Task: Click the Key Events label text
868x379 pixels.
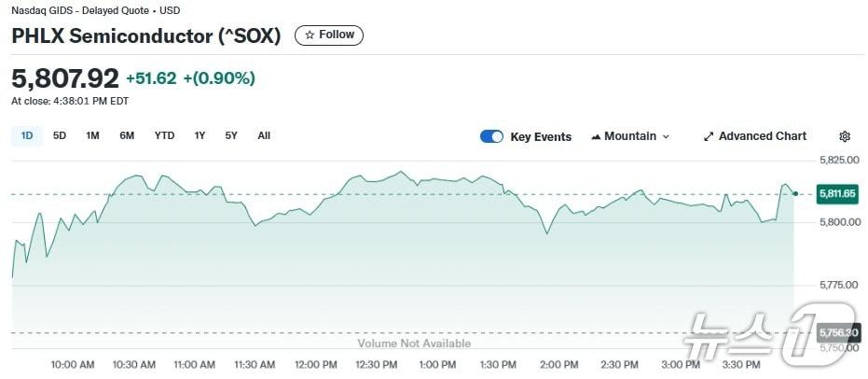Action: click(541, 136)
